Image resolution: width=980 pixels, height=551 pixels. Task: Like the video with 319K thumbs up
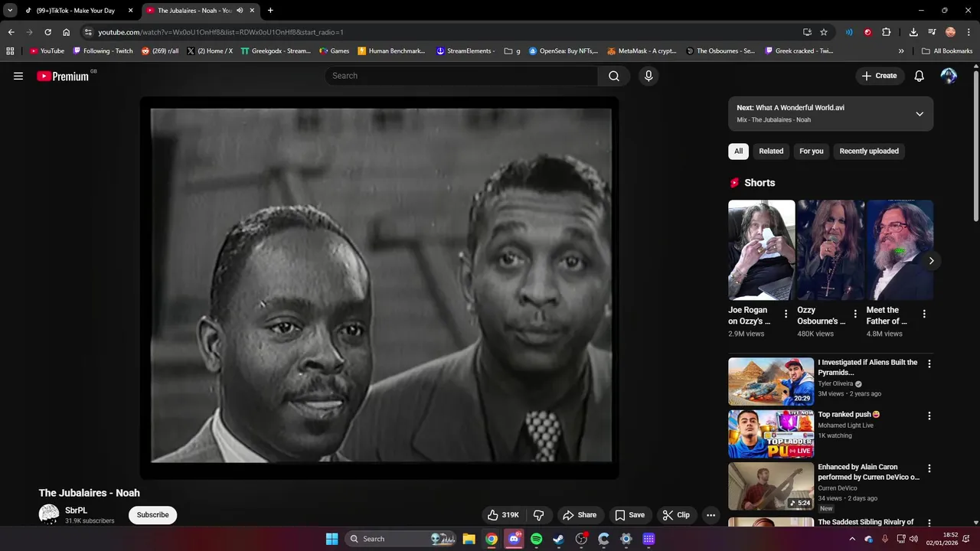click(504, 515)
